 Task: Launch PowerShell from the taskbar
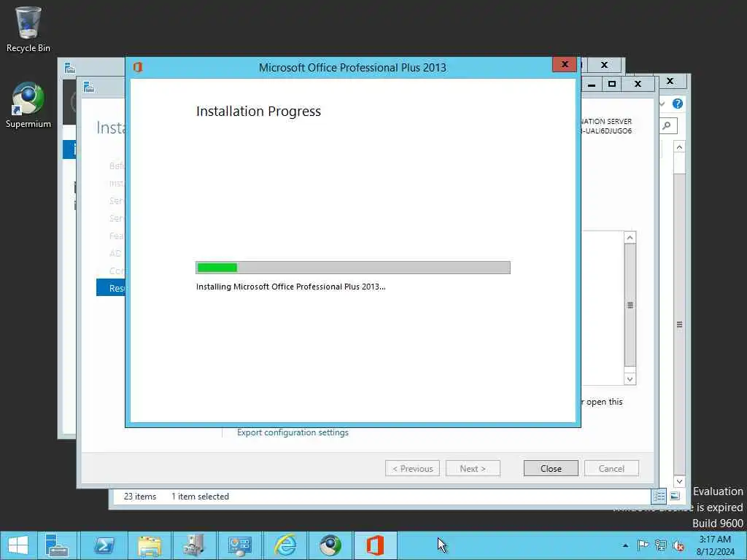(104, 545)
